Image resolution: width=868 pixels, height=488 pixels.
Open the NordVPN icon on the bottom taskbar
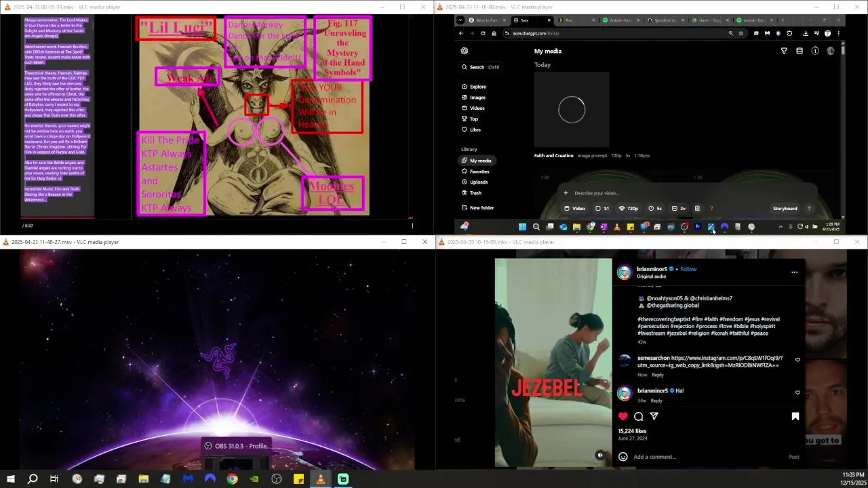pos(210,479)
